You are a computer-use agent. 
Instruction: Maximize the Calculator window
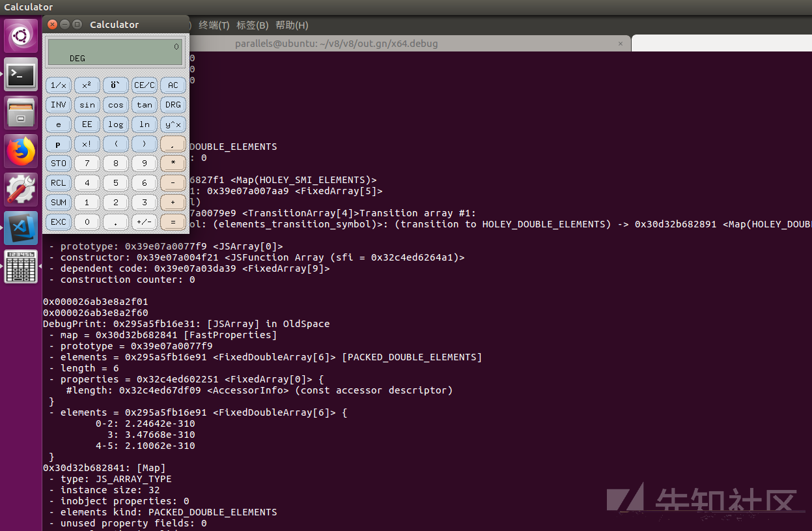tap(77, 24)
